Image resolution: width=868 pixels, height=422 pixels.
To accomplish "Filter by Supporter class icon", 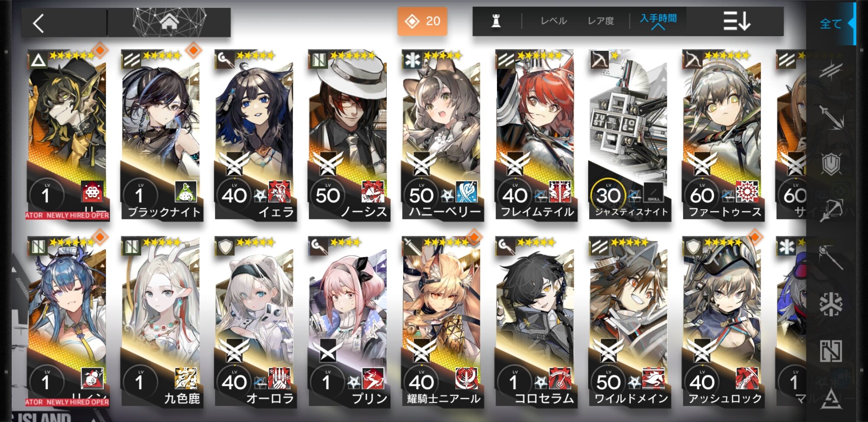I will tap(831, 350).
